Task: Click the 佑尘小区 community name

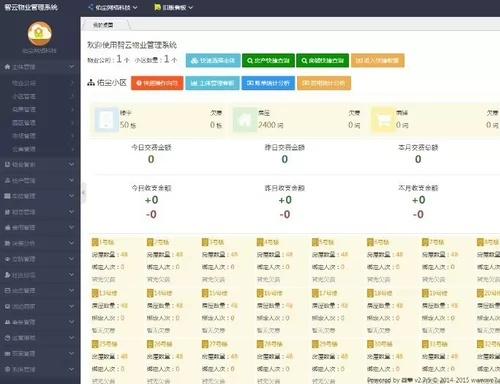Action: [112, 83]
